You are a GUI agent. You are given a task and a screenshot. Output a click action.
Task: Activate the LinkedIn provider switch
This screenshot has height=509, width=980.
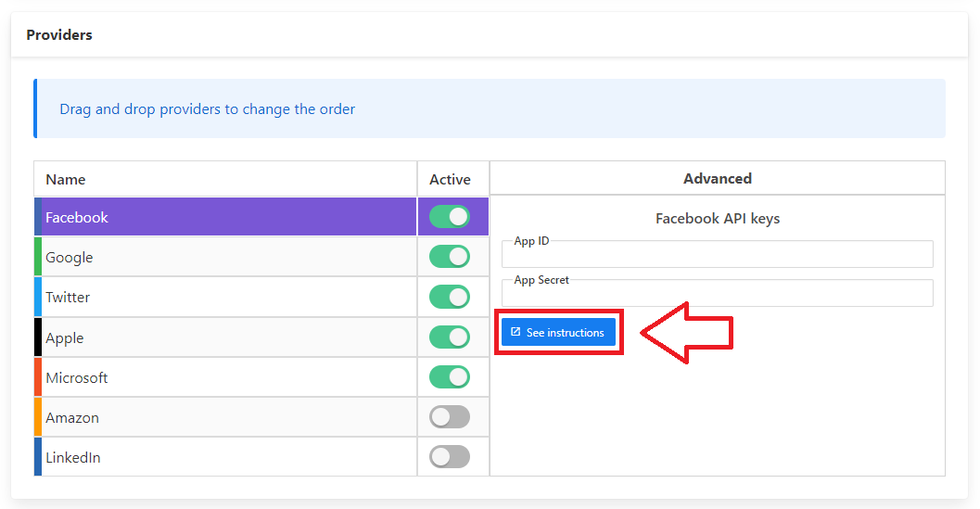[450, 457]
